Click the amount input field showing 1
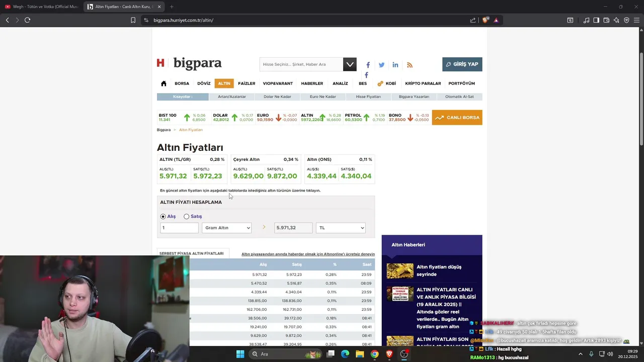The width and height of the screenshot is (644, 362). (x=179, y=228)
